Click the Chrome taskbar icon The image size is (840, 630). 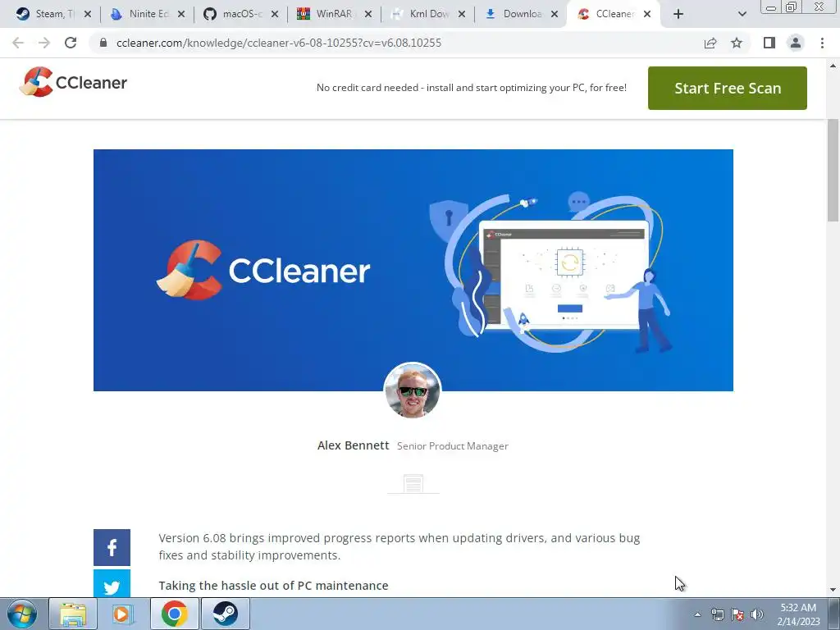174,614
